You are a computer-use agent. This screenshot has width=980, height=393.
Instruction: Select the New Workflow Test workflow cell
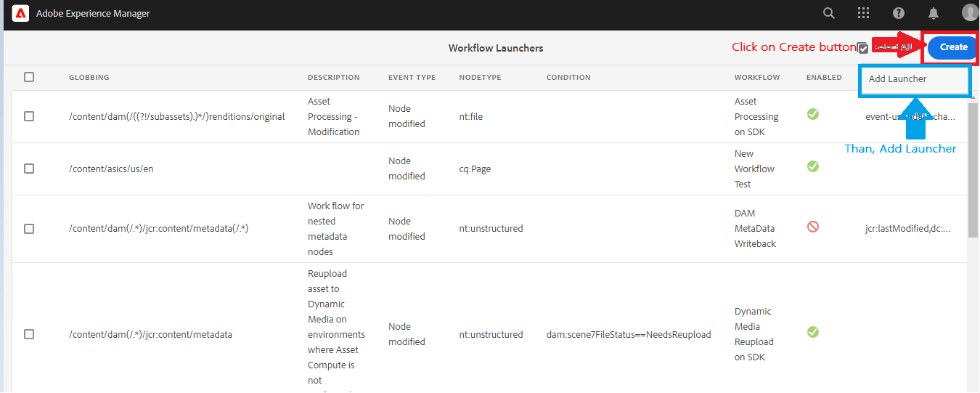[x=754, y=169]
